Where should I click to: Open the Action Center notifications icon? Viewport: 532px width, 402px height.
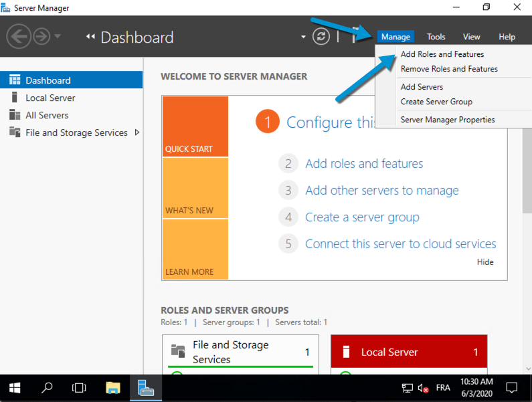coord(512,388)
